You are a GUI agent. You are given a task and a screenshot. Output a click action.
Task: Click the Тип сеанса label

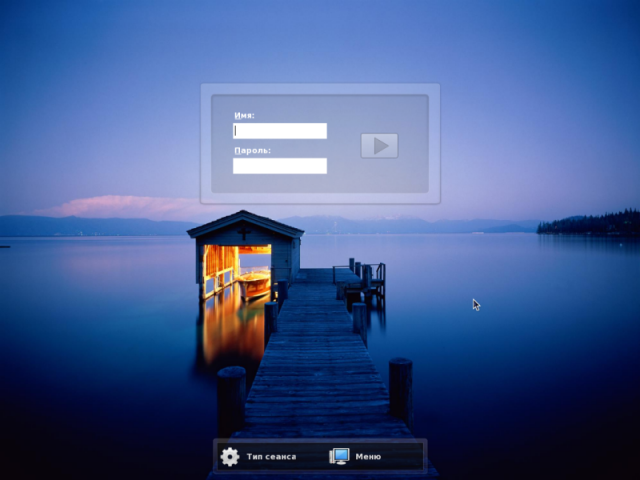click(x=271, y=457)
